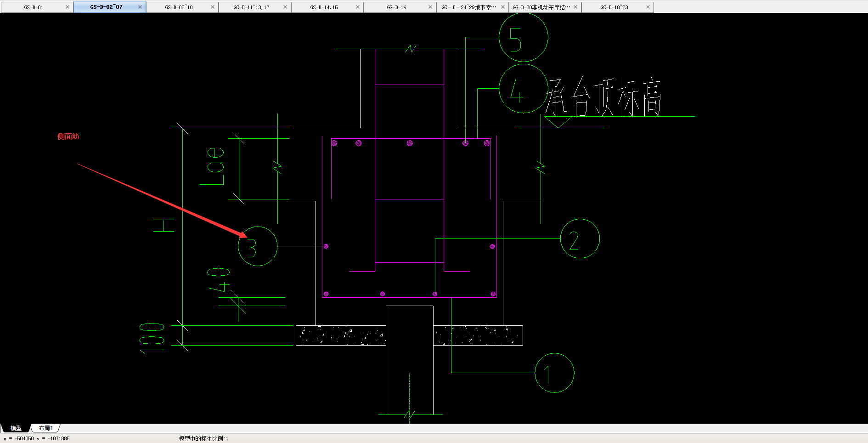Select callout bubble number 2
Image resolution: width=868 pixels, height=443 pixels.
pos(580,239)
